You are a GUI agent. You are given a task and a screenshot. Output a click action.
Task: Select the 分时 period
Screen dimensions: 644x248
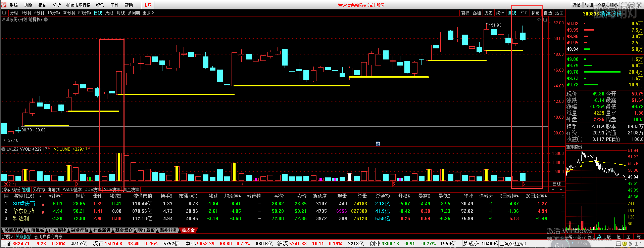pos(14,13)
